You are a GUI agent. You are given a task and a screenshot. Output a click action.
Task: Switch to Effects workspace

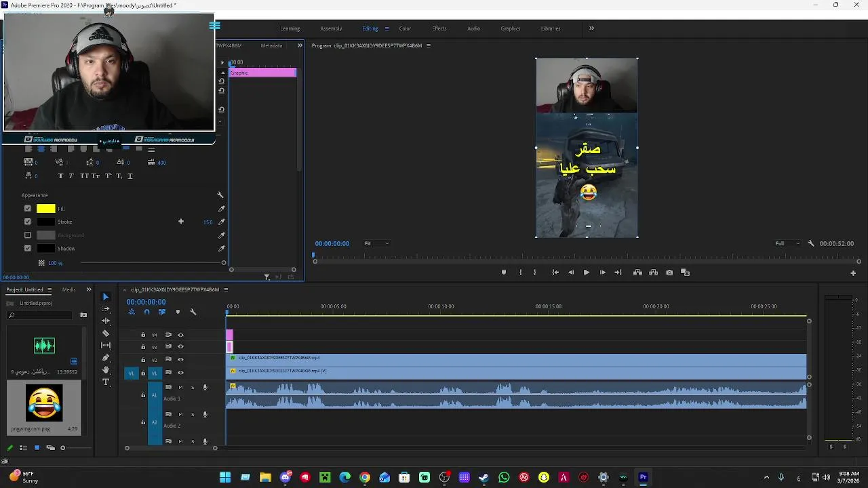[439, 28]
